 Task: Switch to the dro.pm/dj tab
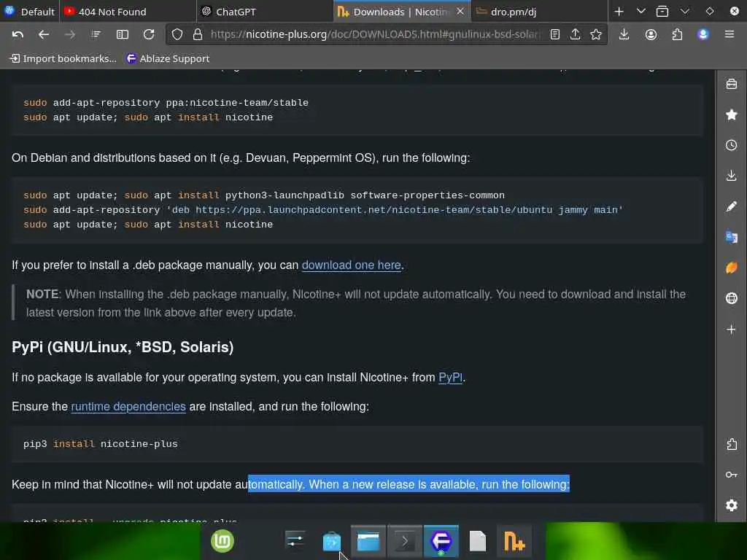pyautogui.click(x=538, y=12)
